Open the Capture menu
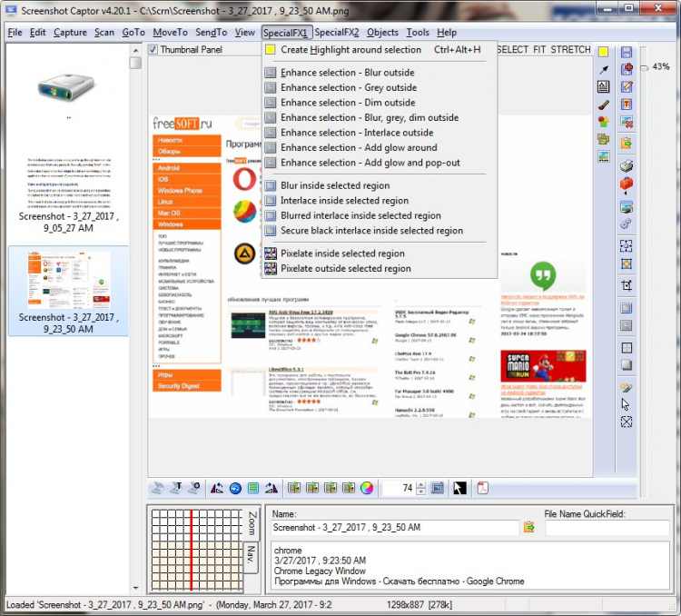Image resolution: width=681 pixels, height=616 pixels. point(70,33)
